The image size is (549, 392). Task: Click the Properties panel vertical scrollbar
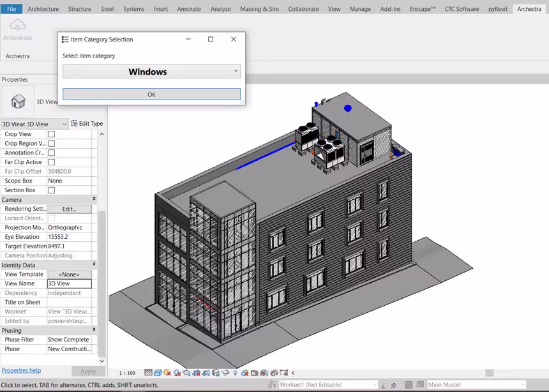click(x=102, y=283)
